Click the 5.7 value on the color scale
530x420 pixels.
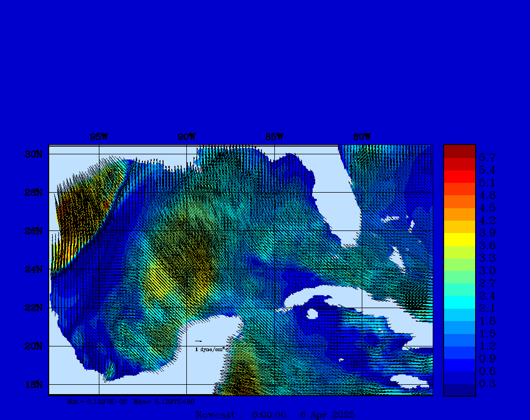(487, 157)
